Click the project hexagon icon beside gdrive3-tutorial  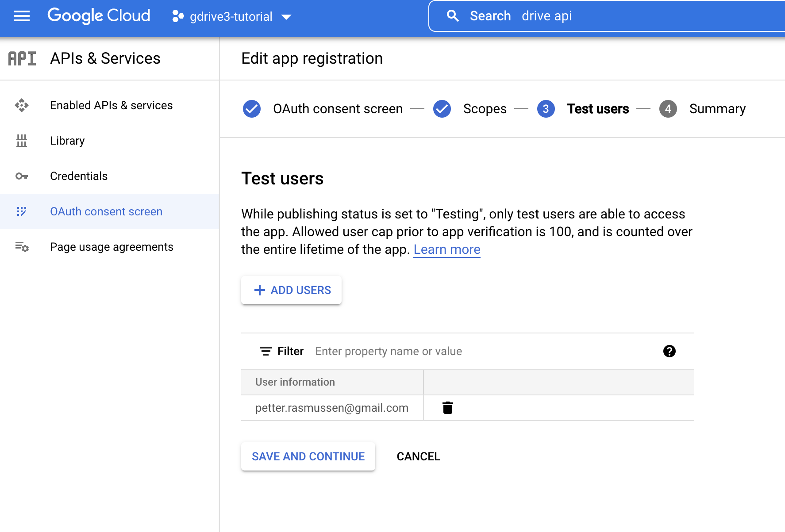(x=178, y=16)
